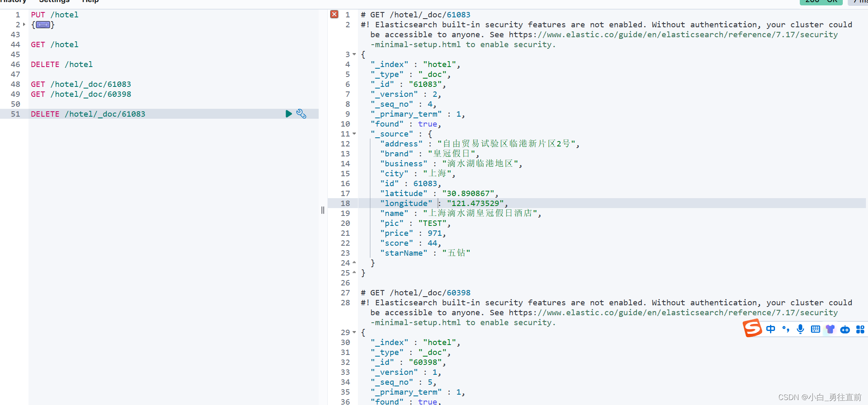The height and width of the screenshot is (405, 868).
Task: Click the "_version" : 1 entry on line 33
Action: (x=406, y=372)
